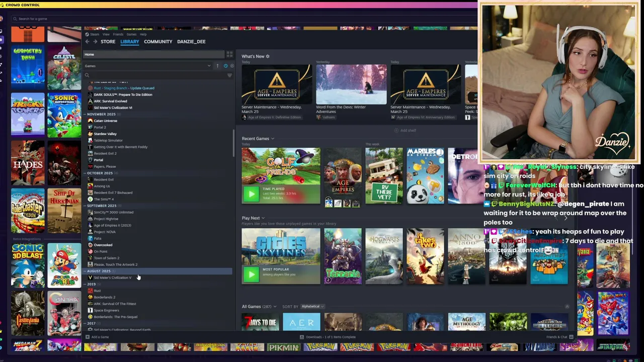Open the COMMUNITY tab
This screenshot has height=362, width=644.
coord(158,42)
